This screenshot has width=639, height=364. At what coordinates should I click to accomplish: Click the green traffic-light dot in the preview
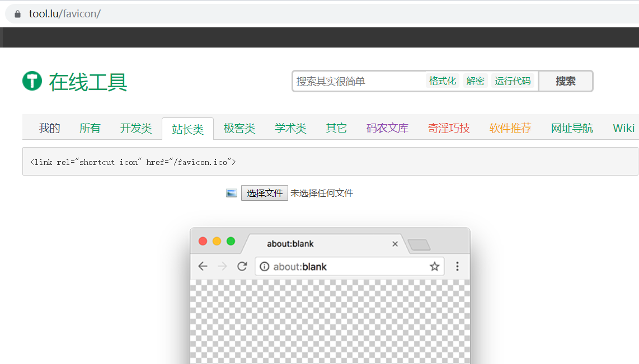point(230,242)
